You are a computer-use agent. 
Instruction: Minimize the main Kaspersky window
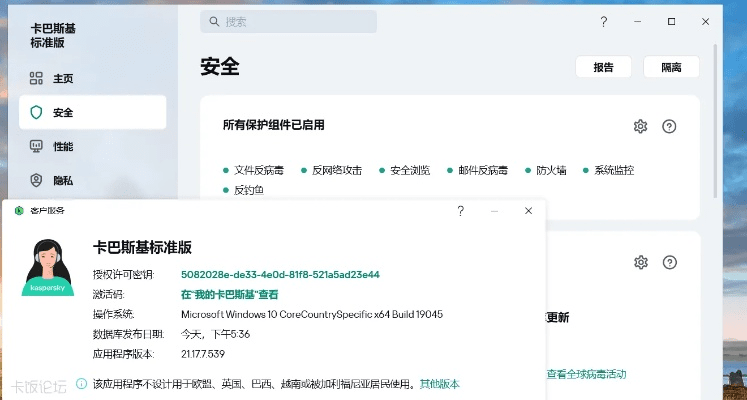(x=637, y=21)
